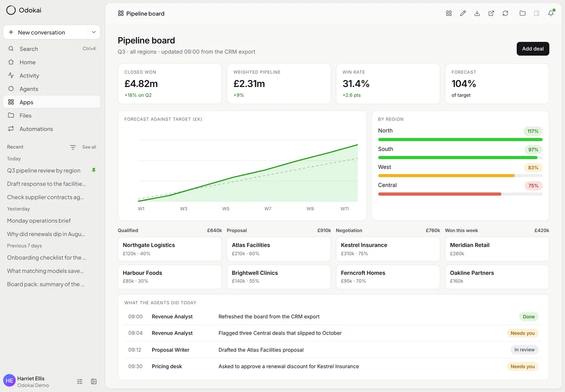Click the Add deal button
The image size is (565, 392).
click(x=533, y=48)
